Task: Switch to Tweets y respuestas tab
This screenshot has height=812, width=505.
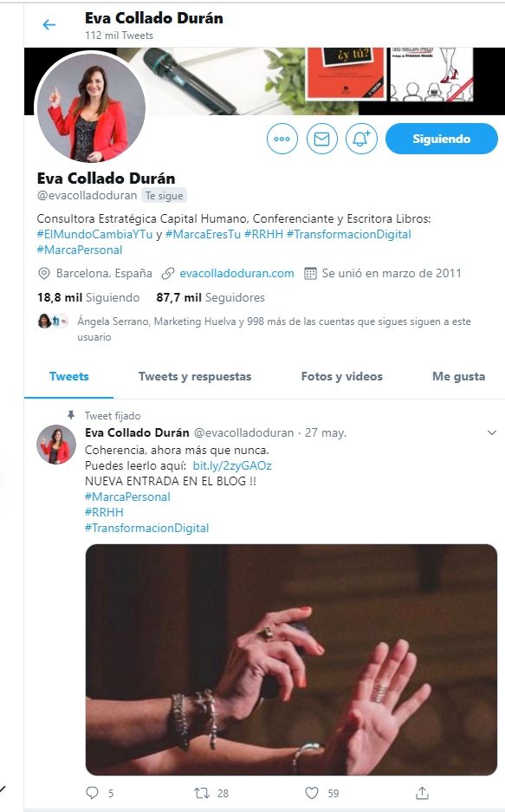Action: pyautogui.click(x=195, y=376)
